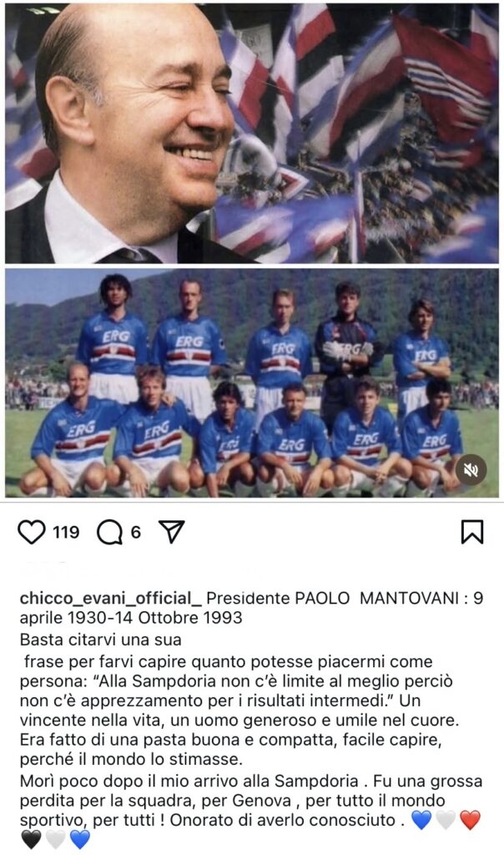Tap the 6 comments count
504x855 pixels.
[136, 532]
